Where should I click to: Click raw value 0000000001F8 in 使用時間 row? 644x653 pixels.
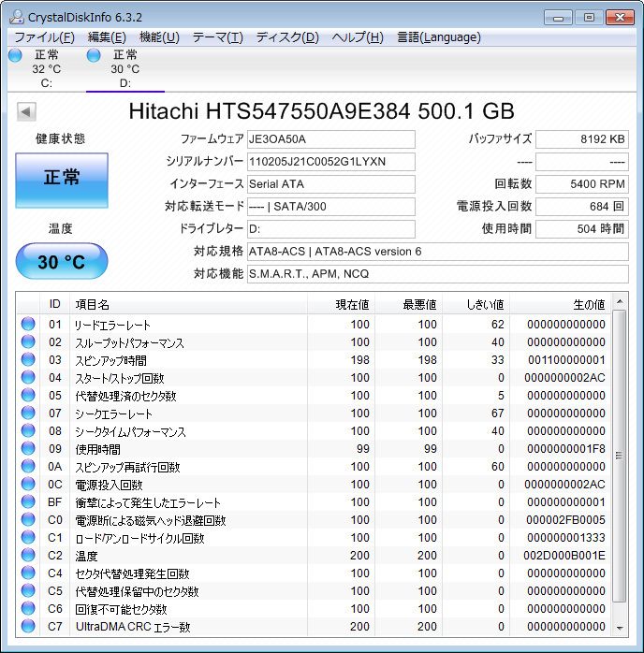(x=566, y=449)
